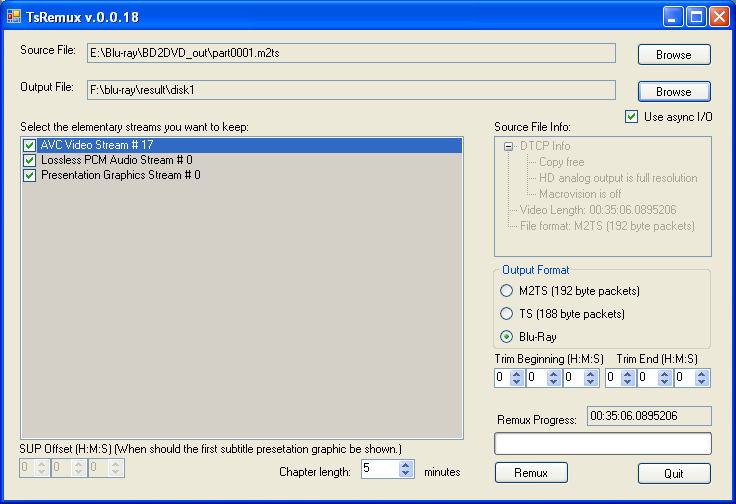Viewport: 736px width, 504px height.
Task: Increase Chapter length minutes
Action: pyautogui.click(x=406, y=465)
